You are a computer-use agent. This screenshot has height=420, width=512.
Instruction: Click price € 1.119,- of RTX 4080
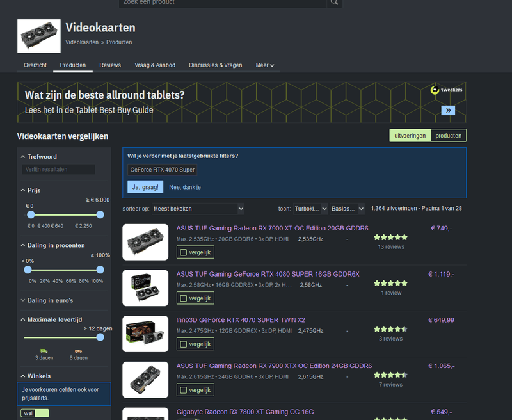(x=441, y=274)
